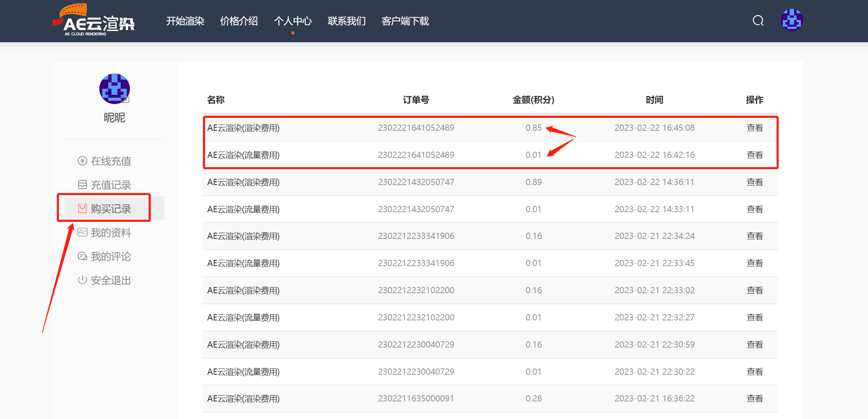Click the 订单号 column header
Screen dimensions: 868x419
416,100
